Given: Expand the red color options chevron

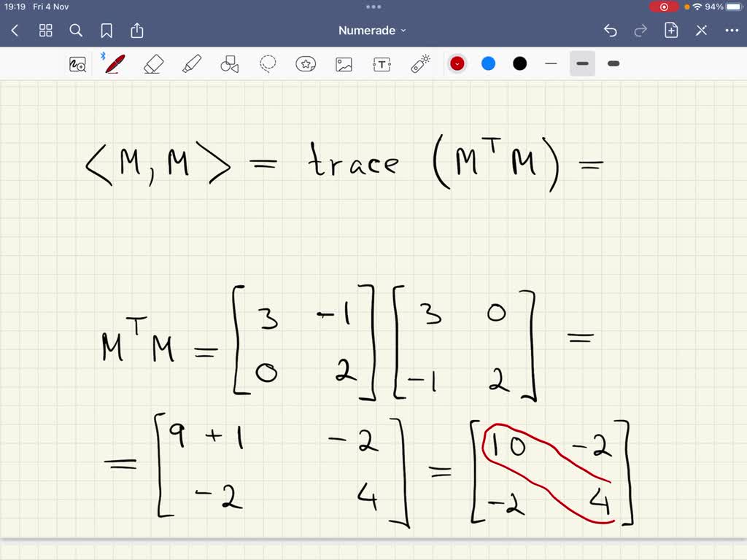Looking at the screenshot, I should [x=457, y=63].
